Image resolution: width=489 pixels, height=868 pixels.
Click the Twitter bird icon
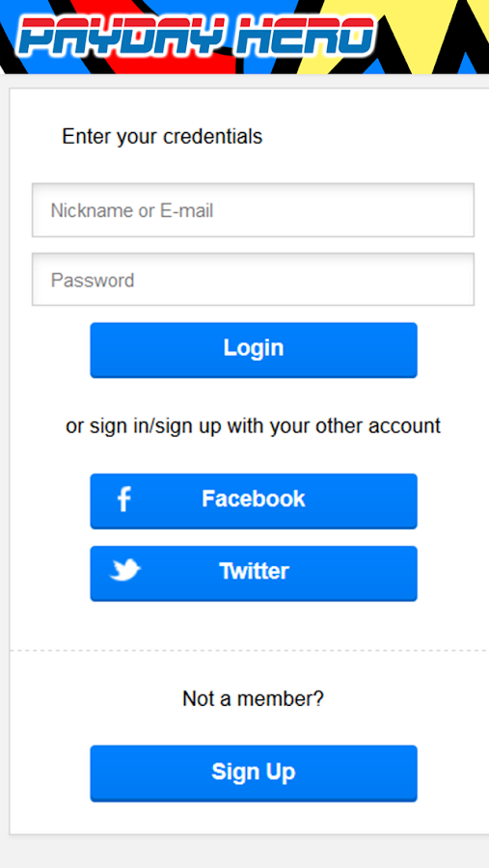pyautogui.click(x=125, y=570)
